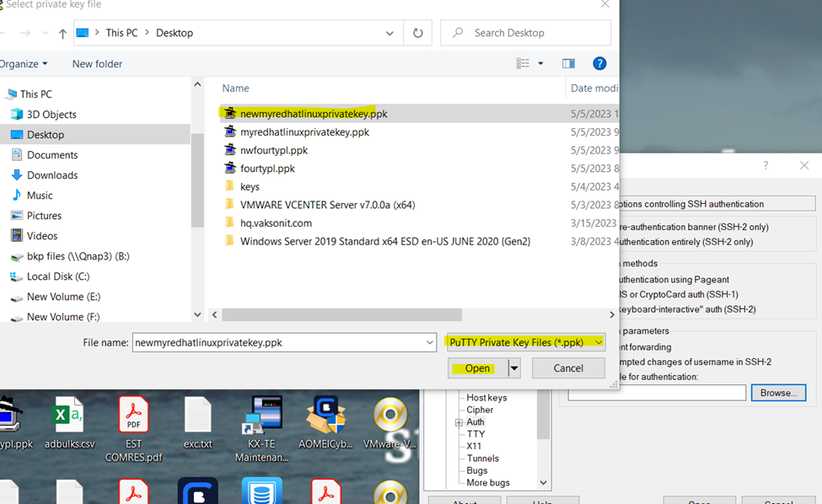Expand the Auth node in PuTTY tree

(459, 422)
